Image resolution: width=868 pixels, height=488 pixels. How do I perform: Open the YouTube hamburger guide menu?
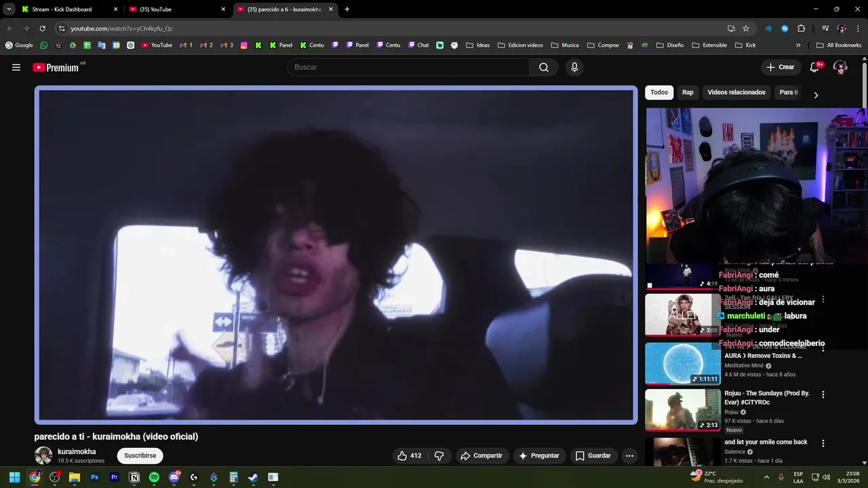pos(16,67)
